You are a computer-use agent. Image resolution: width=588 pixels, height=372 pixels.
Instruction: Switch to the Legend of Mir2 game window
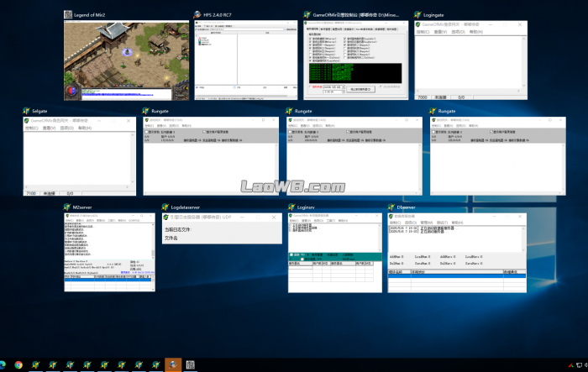coord(126,60)
